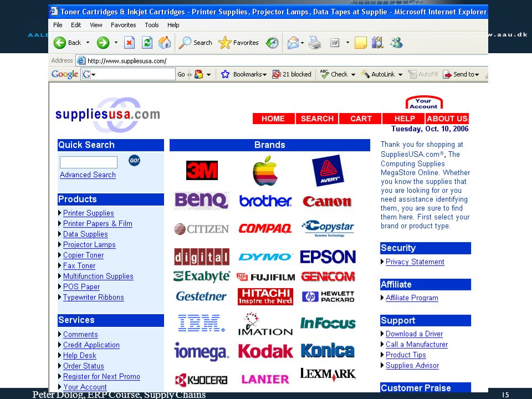Open the Affiliate Program link

click(x=412, y=298)
